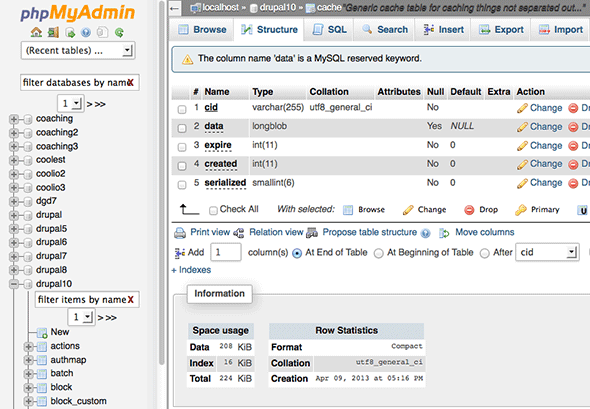Screen dimensions: 590x409
Task: Click the Print view link
Action: [210, 232]
